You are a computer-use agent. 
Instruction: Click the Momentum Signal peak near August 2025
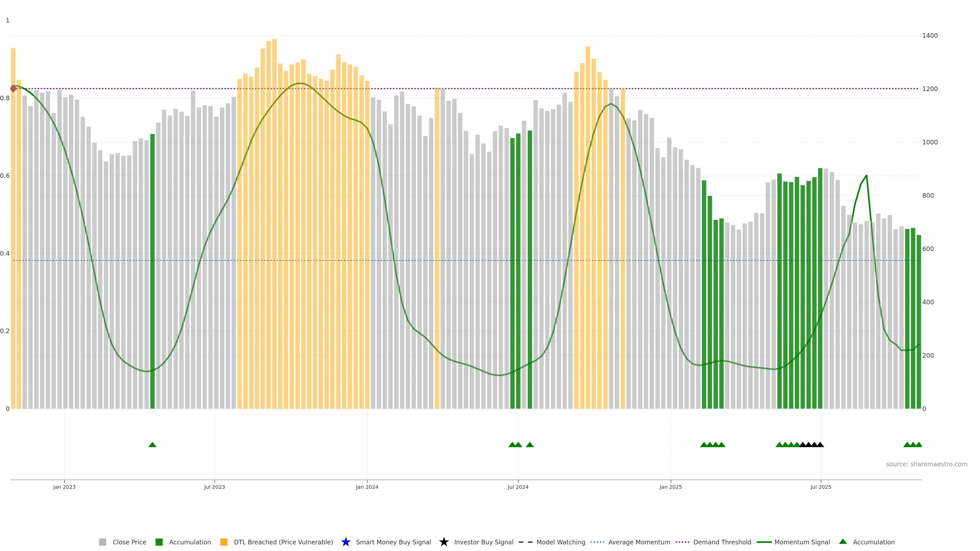click(866, 176)
